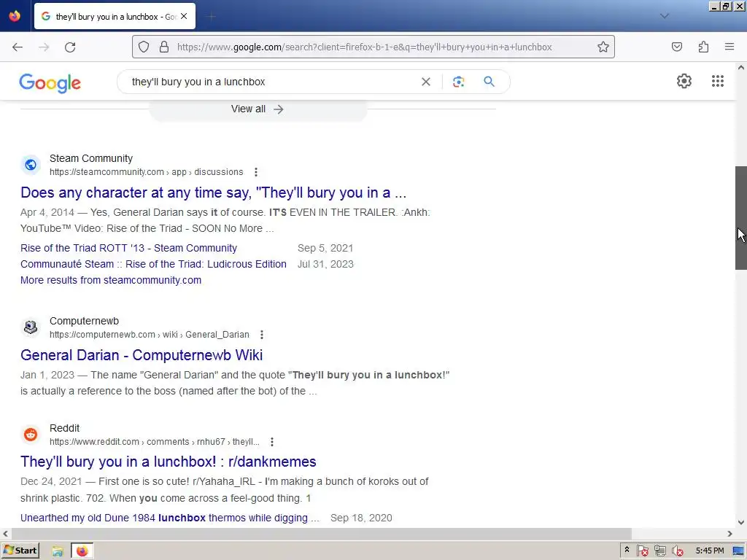Click the Reddit site favicon
The width and height of the screenshot is (747, 560).
pyautogui.click(x=31, y=435)
